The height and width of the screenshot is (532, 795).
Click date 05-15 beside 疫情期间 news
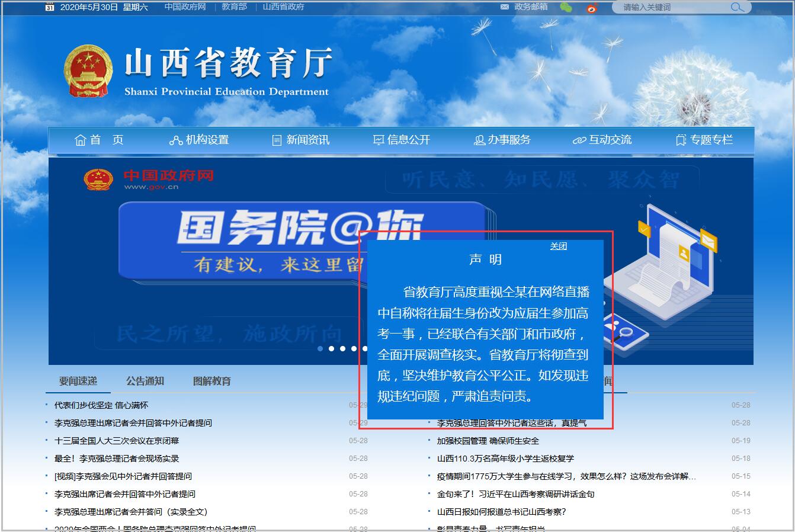[741, 476]
